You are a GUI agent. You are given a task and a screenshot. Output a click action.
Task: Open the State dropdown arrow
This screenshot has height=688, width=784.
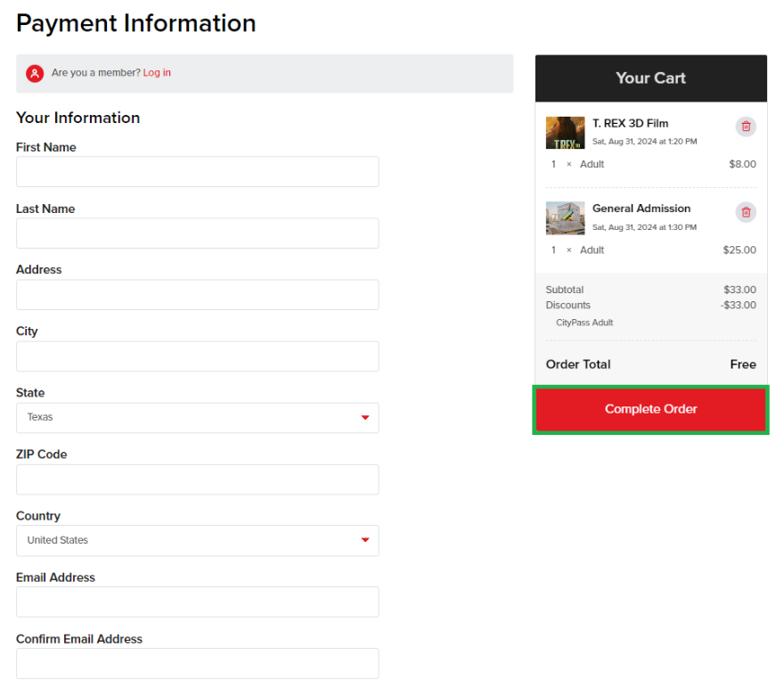[365, 417]
